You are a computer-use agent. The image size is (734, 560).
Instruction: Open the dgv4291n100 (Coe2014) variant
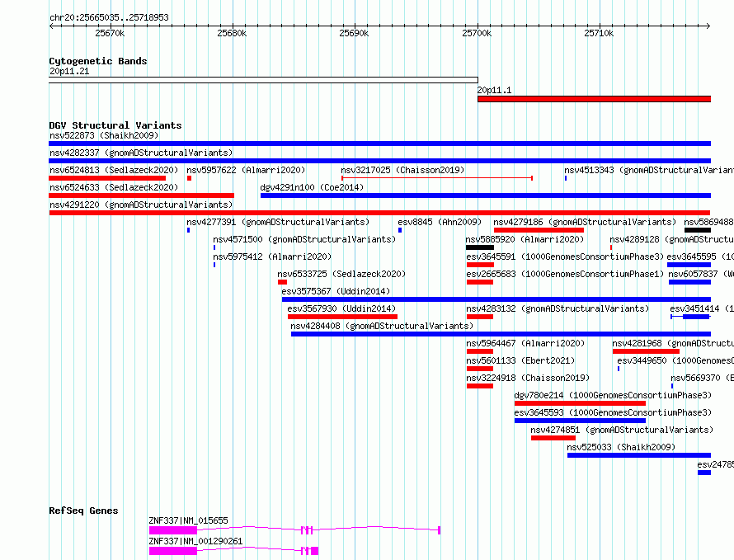click(486, 195)
